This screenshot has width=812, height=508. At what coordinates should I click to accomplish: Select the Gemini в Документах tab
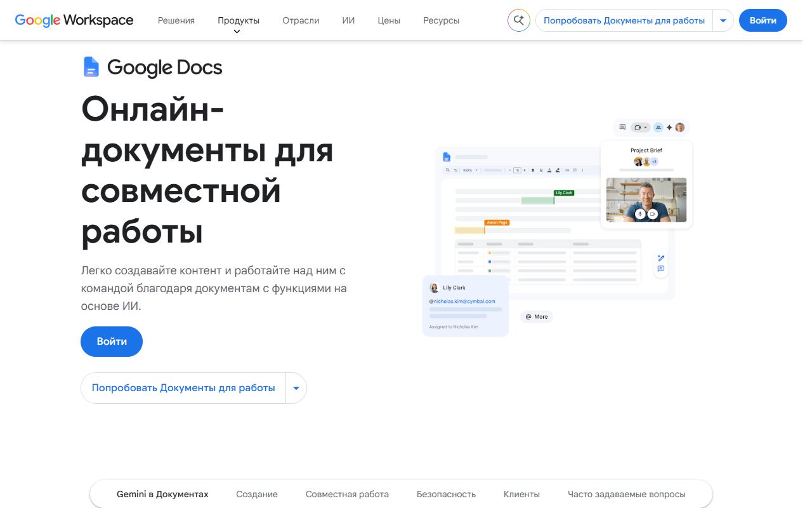tap(162, 494)
